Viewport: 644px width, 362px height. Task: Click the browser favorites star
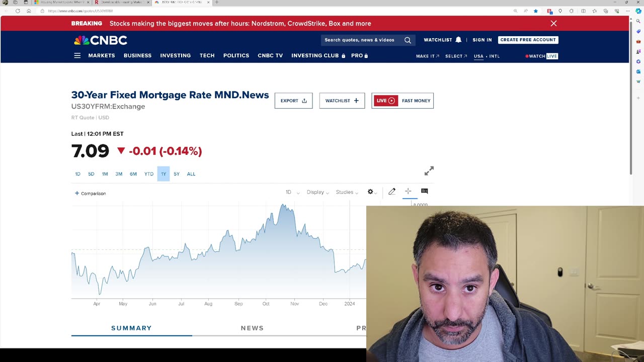coord(536,11)
